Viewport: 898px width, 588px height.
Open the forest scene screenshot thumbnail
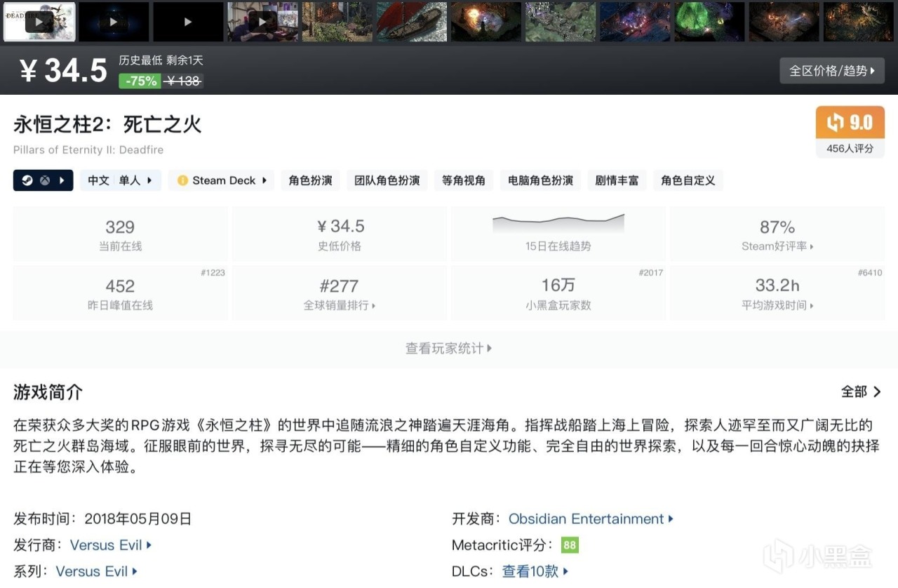(x=337, y=22)
